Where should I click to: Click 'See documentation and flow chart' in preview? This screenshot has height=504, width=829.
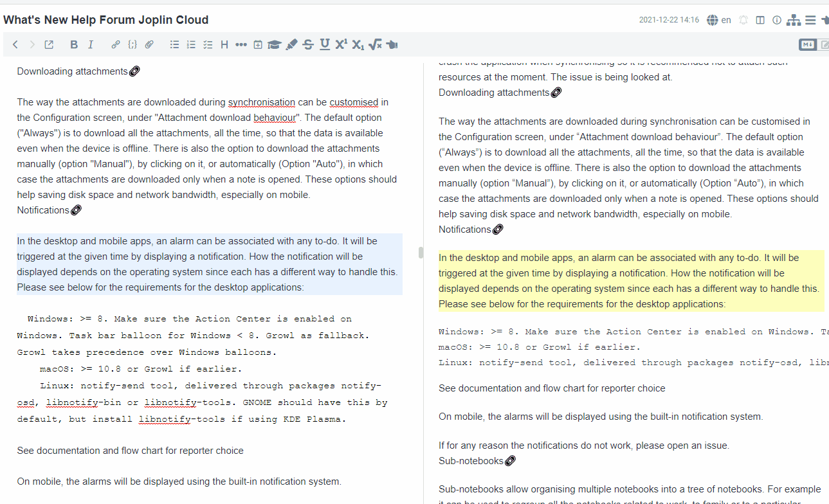(552, 388)
